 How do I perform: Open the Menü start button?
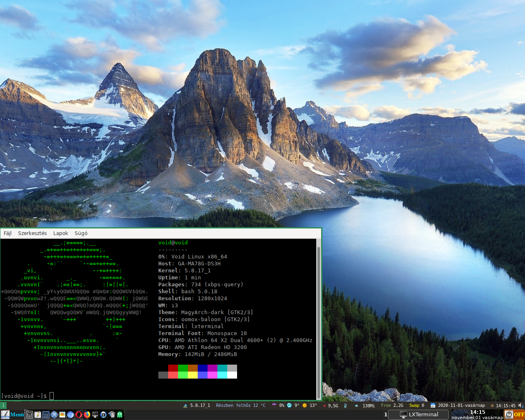[12, 415]
